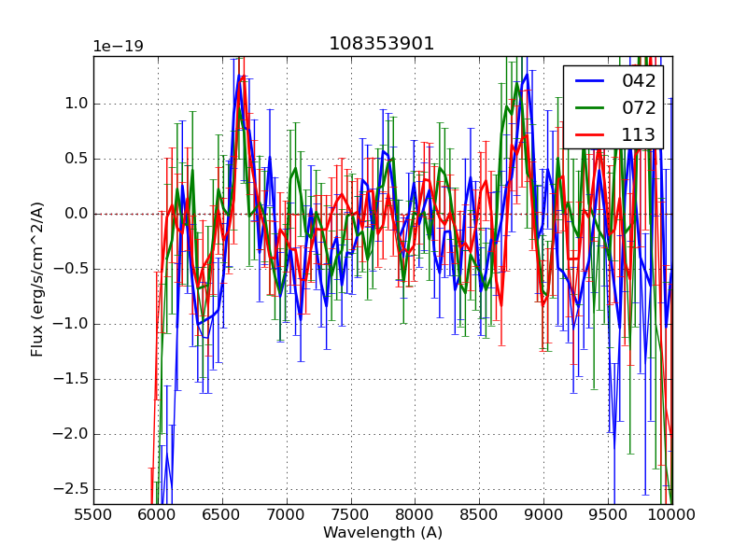
Task: Click the red line swatch in legend
Action: pos(590,134)
